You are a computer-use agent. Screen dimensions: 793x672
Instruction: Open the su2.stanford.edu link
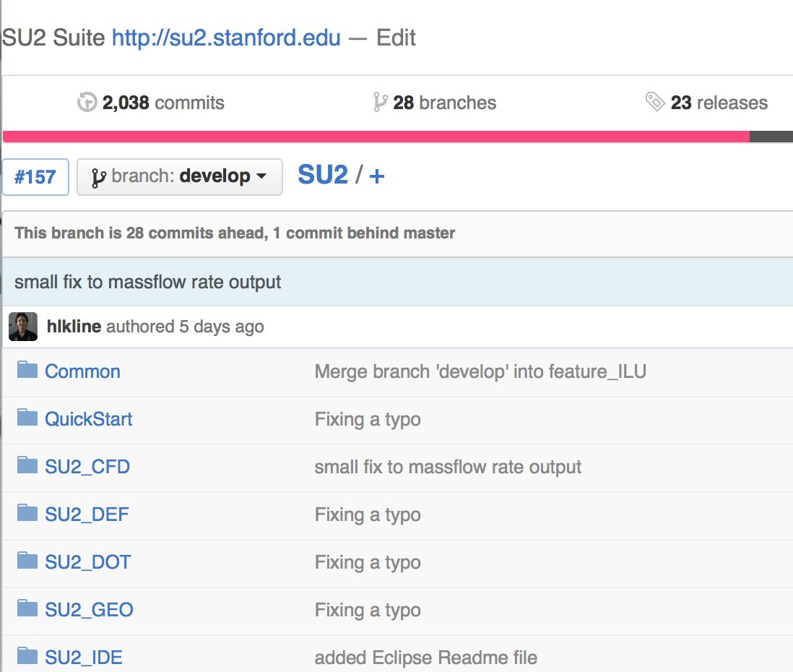(x=226, y=38)
